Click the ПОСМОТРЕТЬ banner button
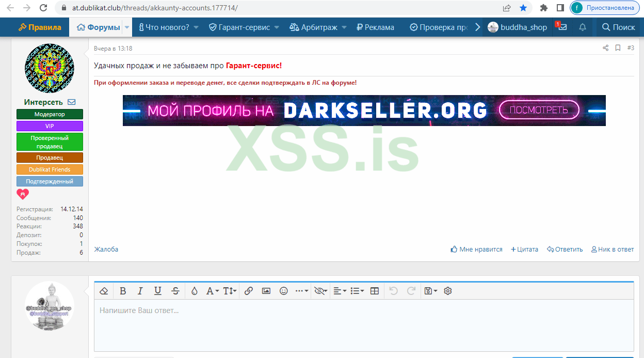This screenshot has height=358, width=644. pos(539,110)
